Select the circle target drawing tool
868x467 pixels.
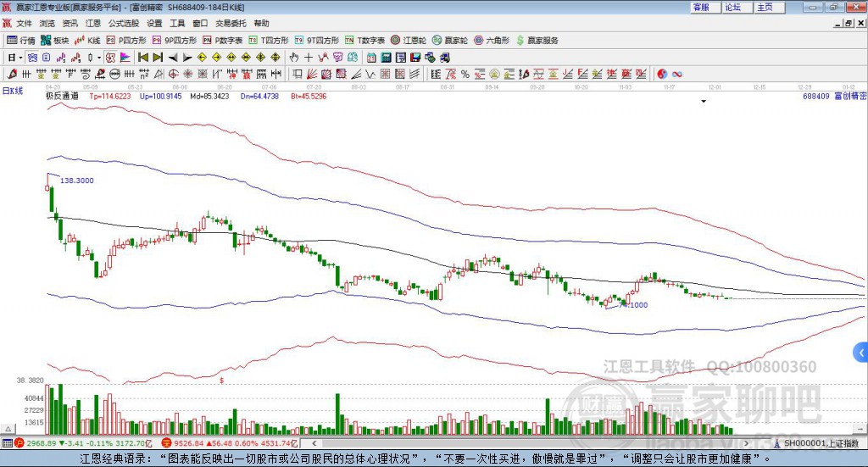click(x=173, y=74)
